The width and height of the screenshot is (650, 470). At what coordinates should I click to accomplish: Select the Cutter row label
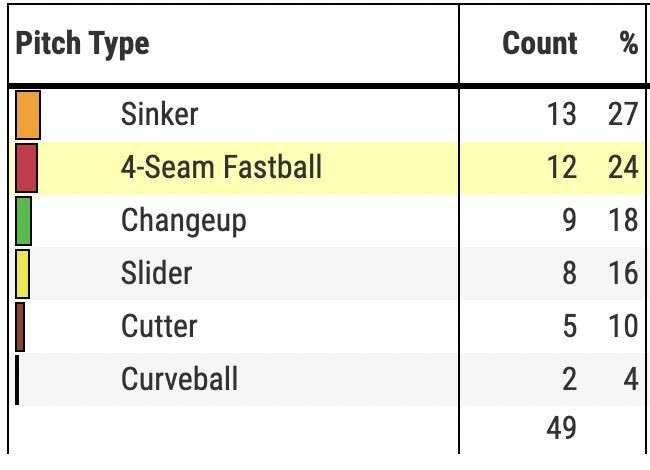pos(159,326)
